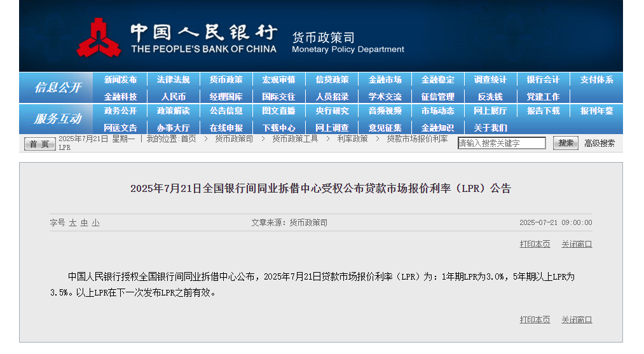The image size is (644, 354).
Task: Click upper 关闭窗口 close link
Action: click(577, 244)
